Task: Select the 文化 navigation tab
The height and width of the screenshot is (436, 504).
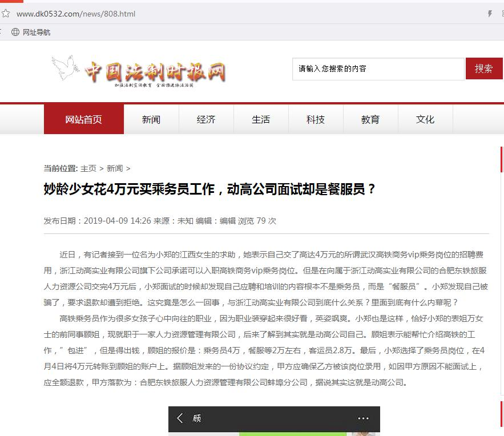Action: click(x=425, y=119)
